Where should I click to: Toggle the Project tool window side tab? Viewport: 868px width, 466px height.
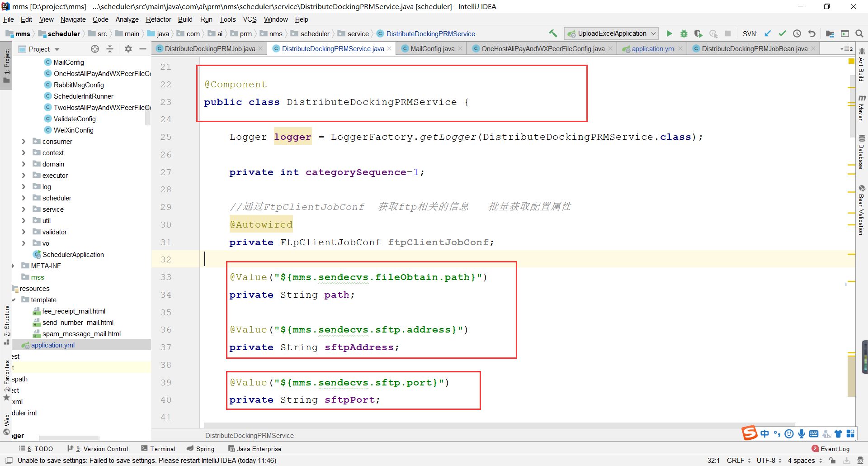click(x=6, y=66)
